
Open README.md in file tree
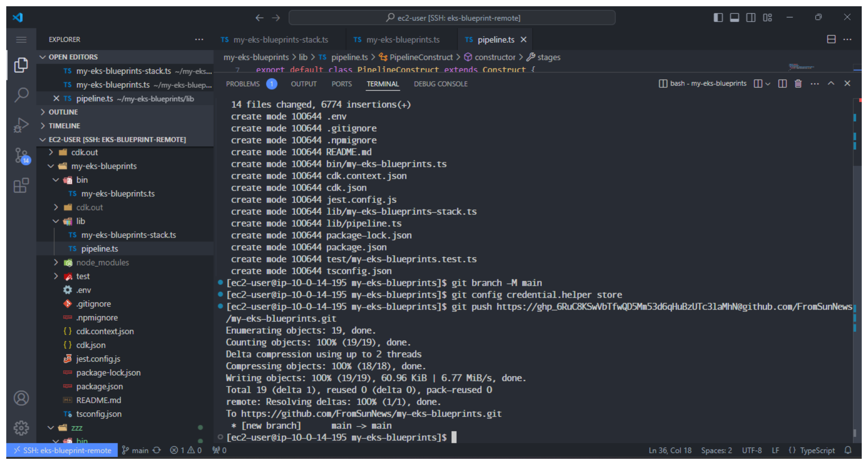pos(125,400)
